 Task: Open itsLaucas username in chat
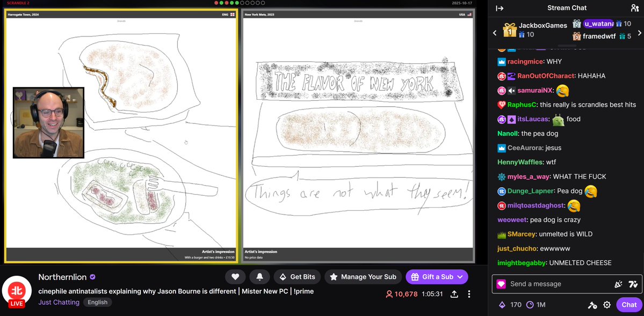coord(532,119)
